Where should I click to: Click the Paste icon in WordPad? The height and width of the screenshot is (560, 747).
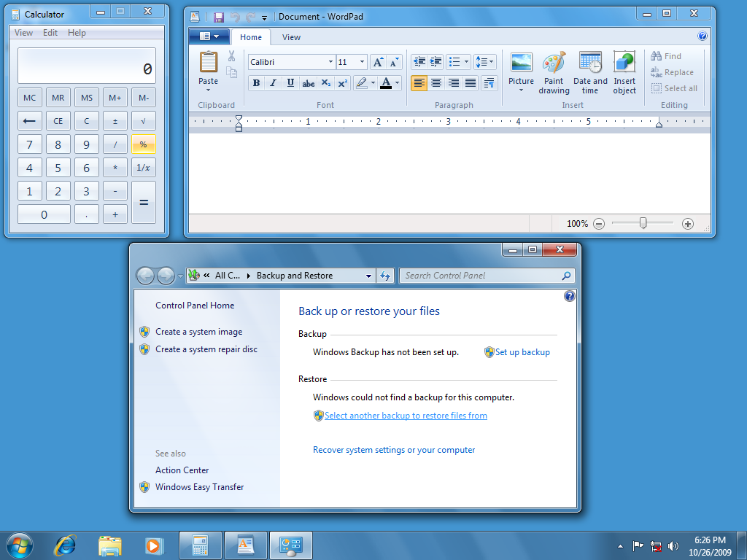208,62
